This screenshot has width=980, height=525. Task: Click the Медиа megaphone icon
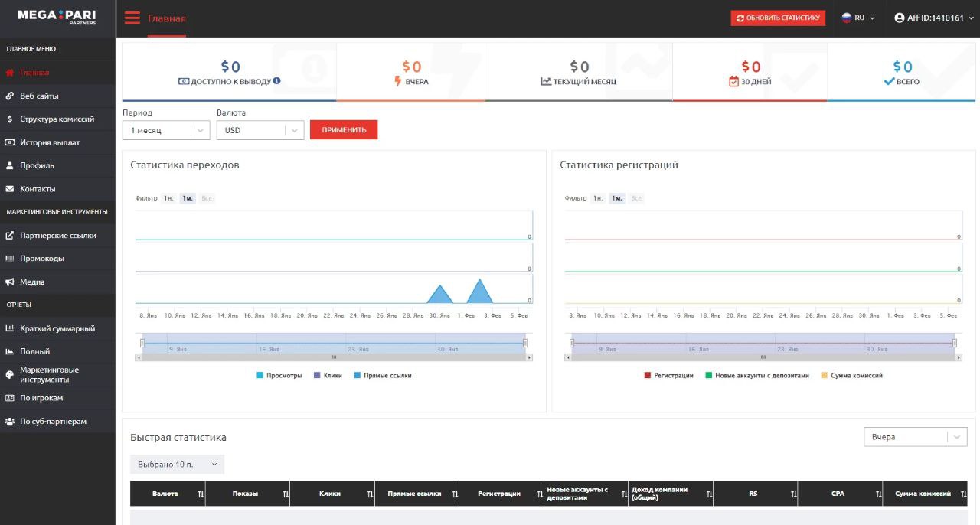10,282
